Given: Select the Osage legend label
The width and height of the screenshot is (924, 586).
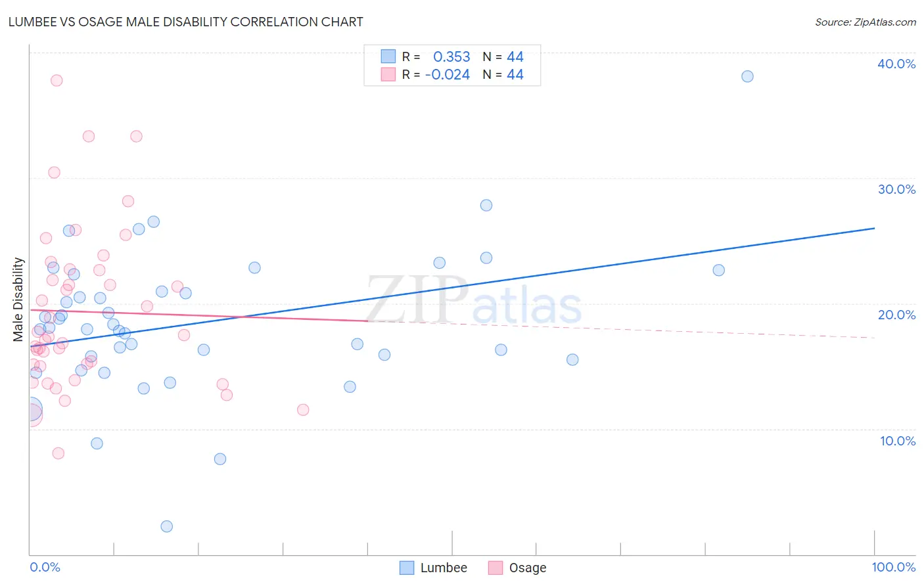Looking at the screenshot, I should click(x=528, y=568).
